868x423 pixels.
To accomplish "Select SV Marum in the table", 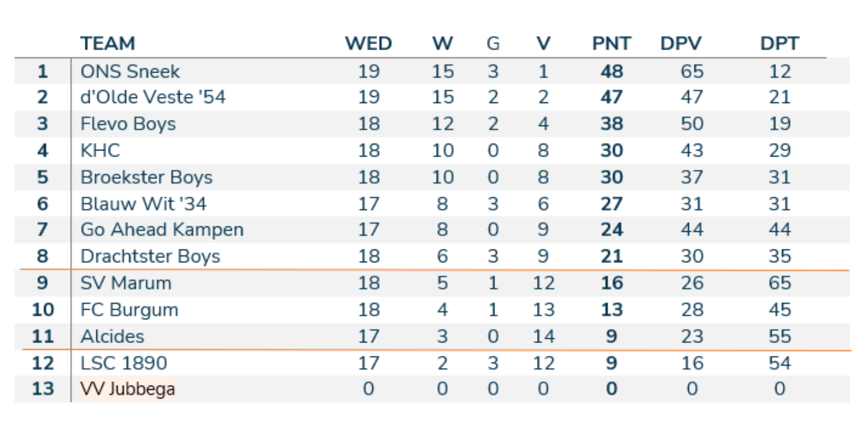I will 125,283.
